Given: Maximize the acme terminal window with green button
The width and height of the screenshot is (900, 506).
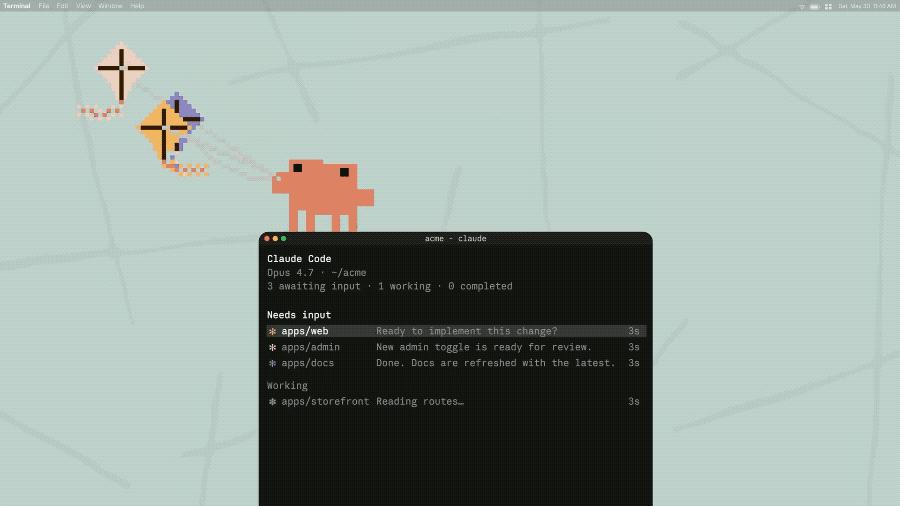Looking at the screenshot, I should tap(284, 239).
